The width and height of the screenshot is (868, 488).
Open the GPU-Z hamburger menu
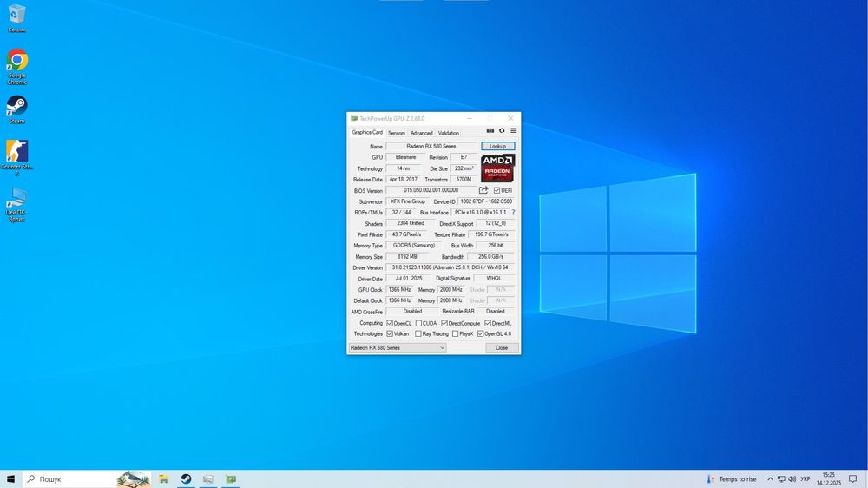(x=514, y=131)
